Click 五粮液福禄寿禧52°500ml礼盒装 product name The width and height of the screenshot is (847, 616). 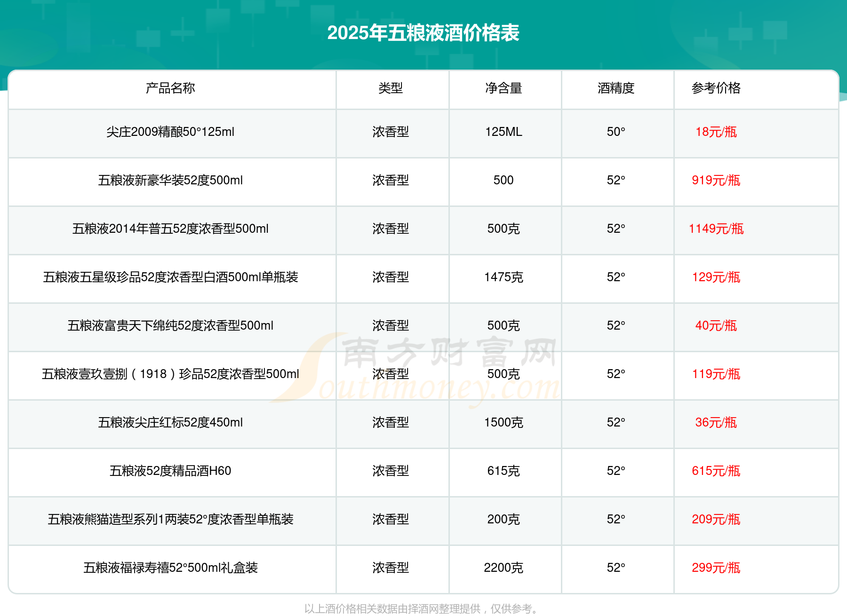point(170,568)
